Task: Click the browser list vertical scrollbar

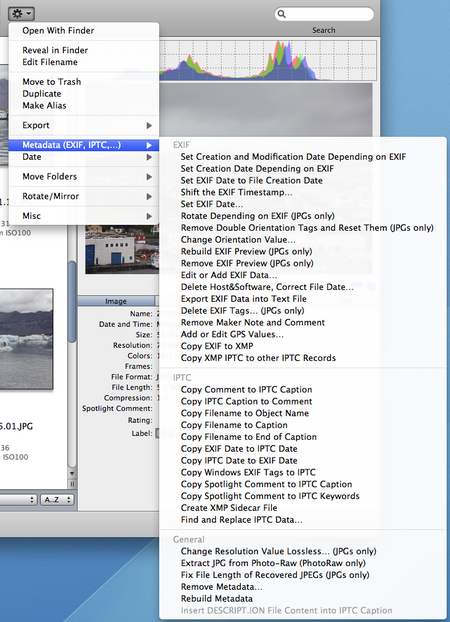Action: pyautogui.click(x=72, y=301)
